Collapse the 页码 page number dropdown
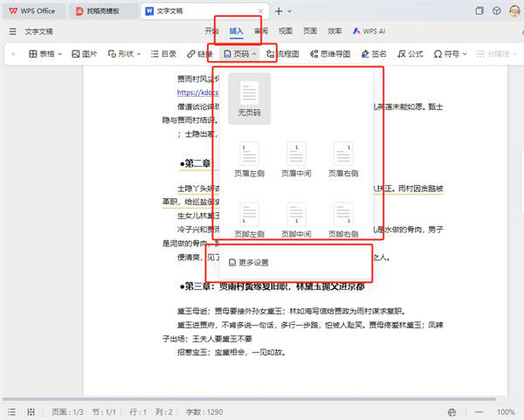Screen dimensions: 524x420 pos(240,54)
